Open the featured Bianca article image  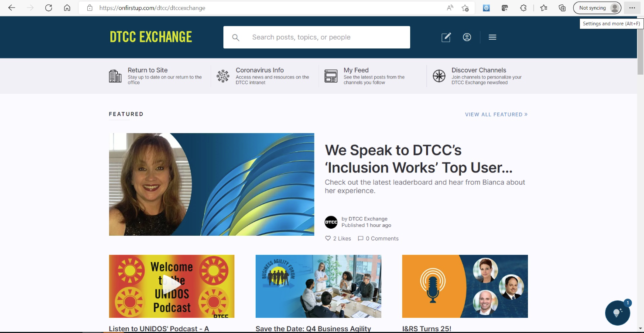coord(212,184)
